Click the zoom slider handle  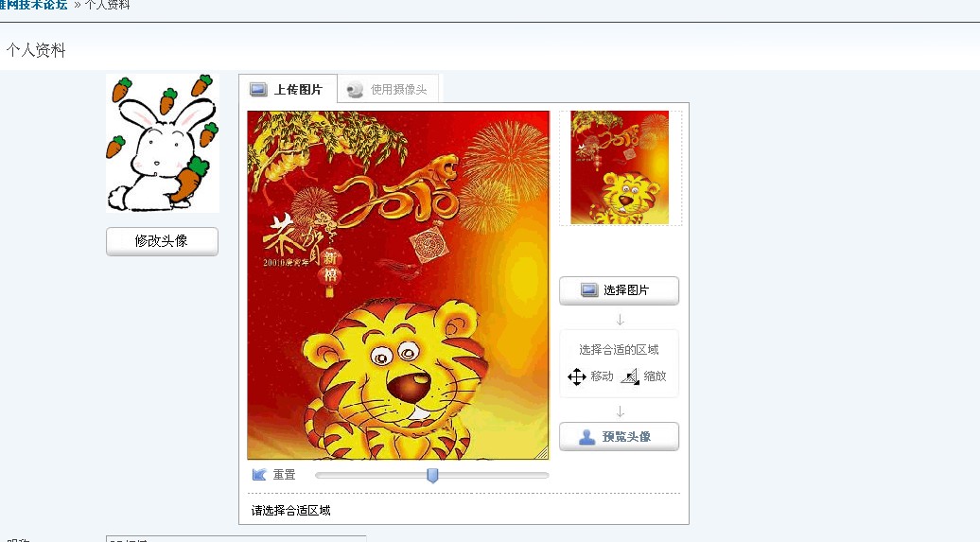pos(432,476)
